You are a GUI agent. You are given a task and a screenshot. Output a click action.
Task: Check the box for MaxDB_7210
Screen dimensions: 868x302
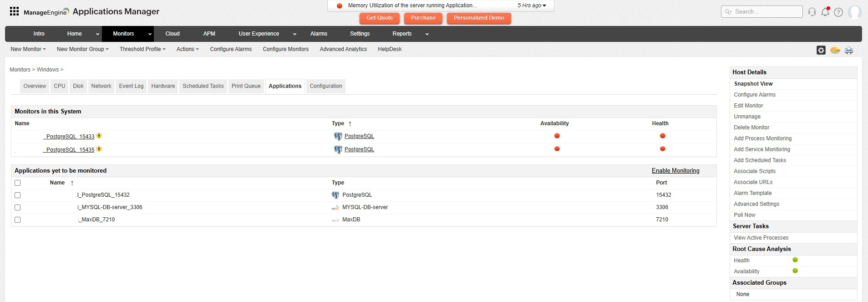(x=18, y=220)
